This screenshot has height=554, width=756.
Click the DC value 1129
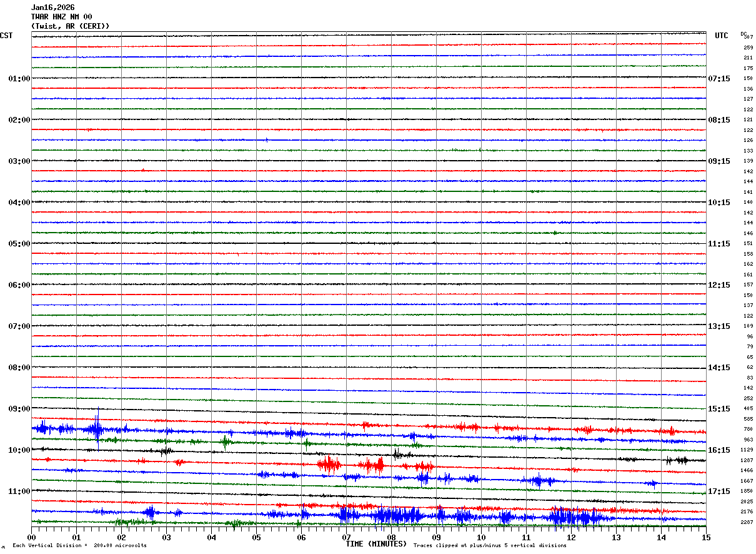point(747,450)
